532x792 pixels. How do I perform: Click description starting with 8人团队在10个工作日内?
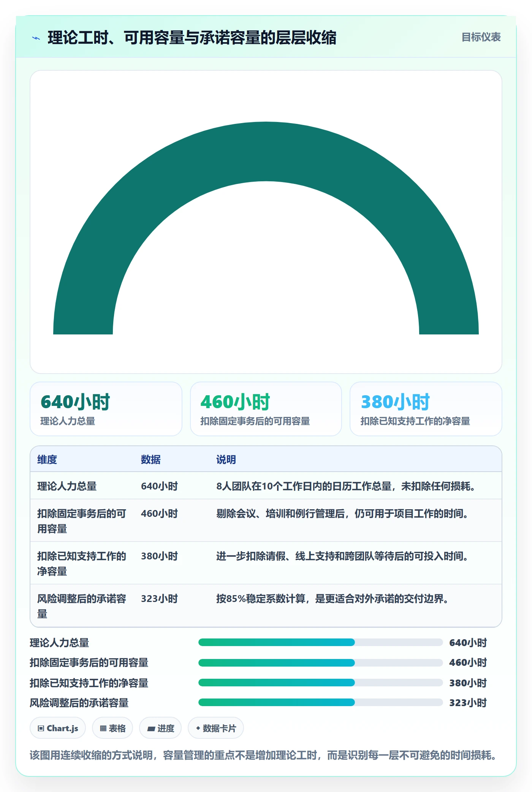pos(346,486)
